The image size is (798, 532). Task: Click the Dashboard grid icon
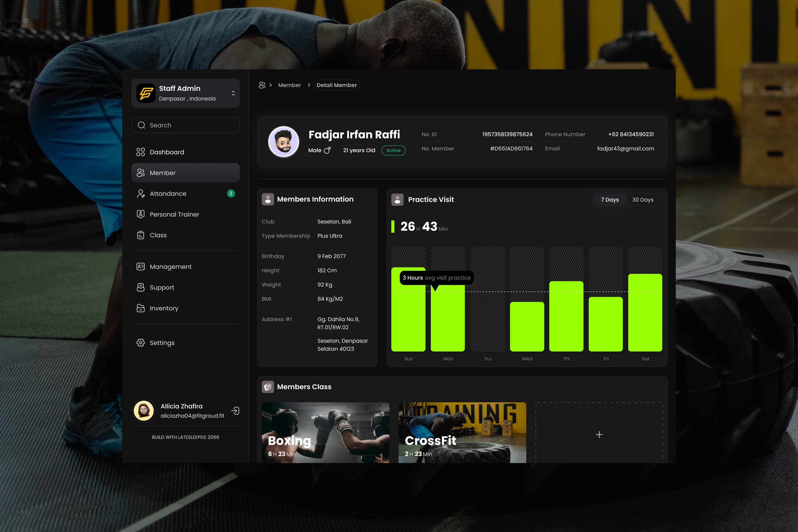140,152
